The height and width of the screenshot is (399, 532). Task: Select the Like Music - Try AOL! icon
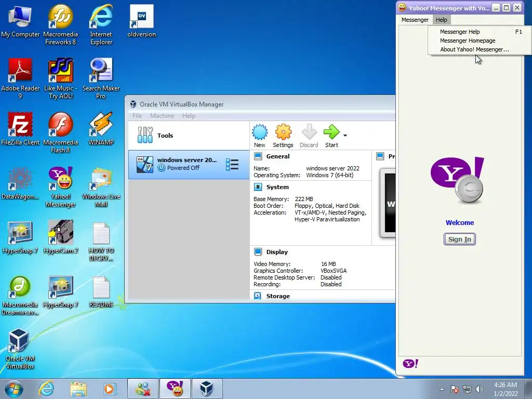point(60,79)
